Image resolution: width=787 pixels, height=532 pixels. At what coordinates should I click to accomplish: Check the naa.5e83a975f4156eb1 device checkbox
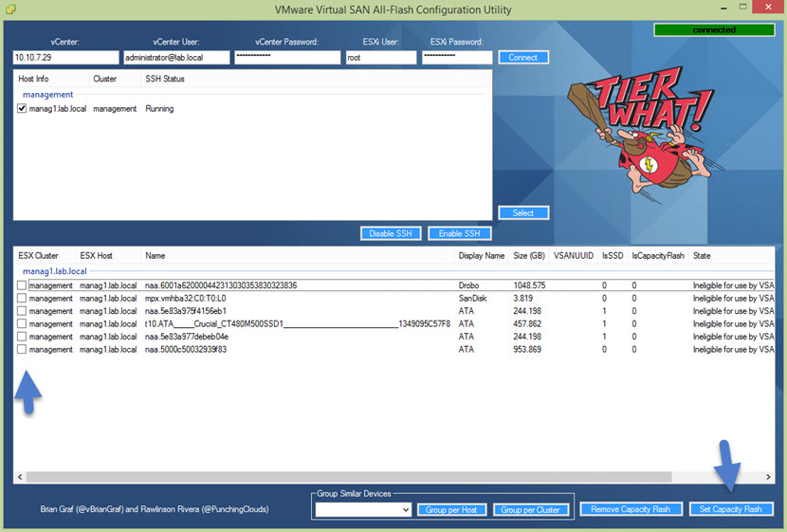pyautogui.click(x=22, y=311)
